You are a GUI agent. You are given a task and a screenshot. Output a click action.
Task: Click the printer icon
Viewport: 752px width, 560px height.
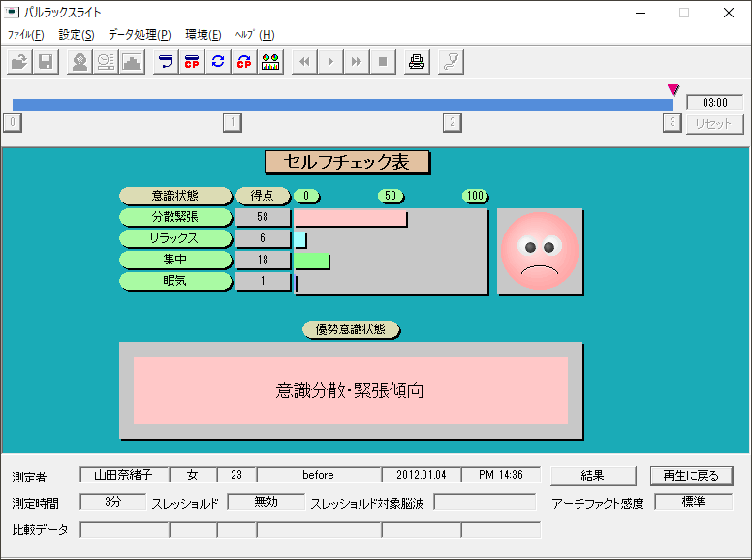[417, 62]
